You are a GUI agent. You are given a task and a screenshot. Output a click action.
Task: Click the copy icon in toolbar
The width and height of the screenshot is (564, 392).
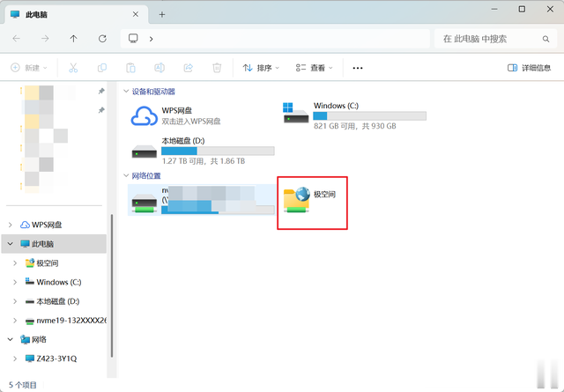click(x=102, y=68)
